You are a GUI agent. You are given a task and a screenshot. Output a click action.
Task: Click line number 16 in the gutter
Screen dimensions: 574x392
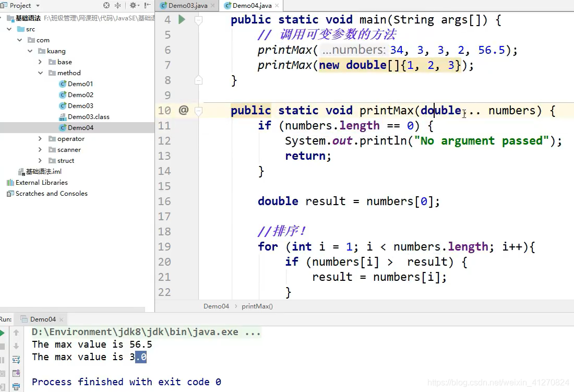point(165,201)
